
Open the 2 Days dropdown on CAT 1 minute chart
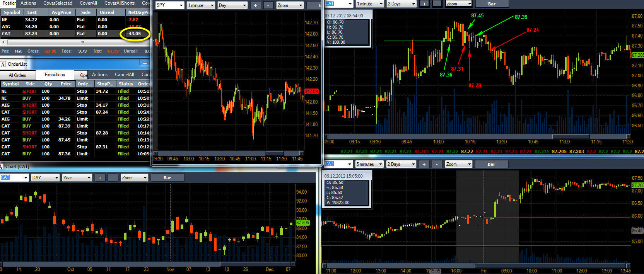tap(401, 4)
